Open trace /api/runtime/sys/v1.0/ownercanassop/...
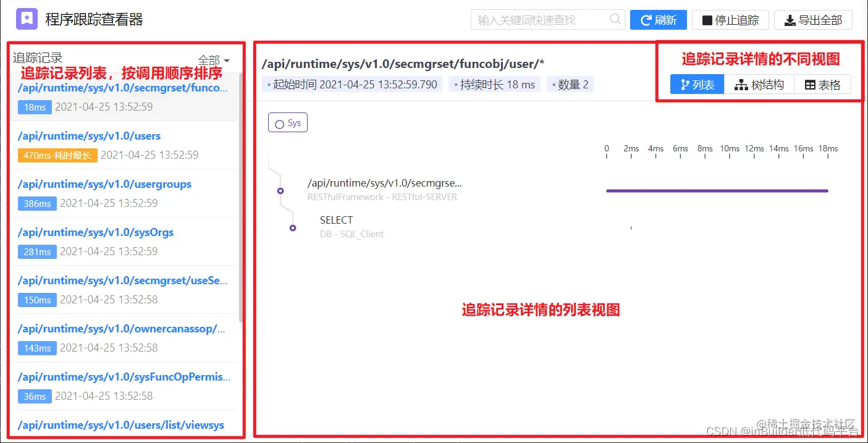 (x=122, y=329)
